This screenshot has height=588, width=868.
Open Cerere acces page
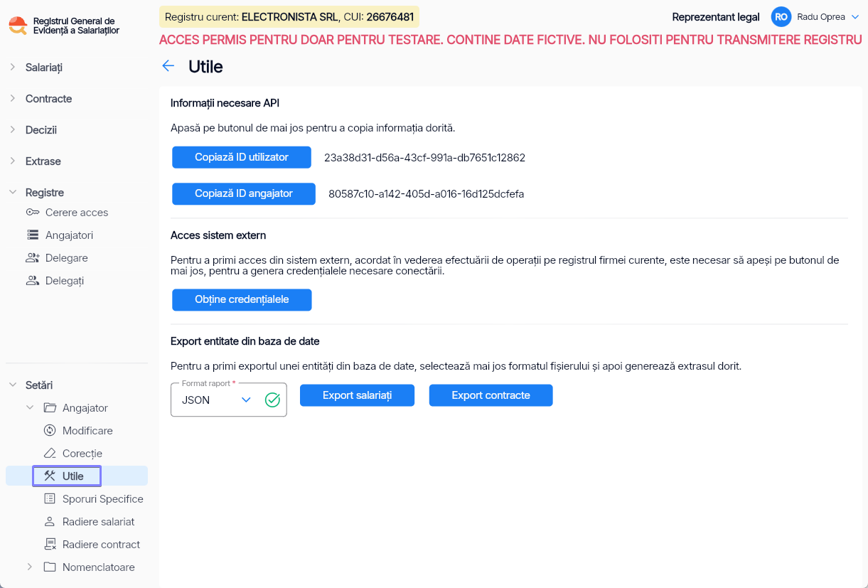77,213
